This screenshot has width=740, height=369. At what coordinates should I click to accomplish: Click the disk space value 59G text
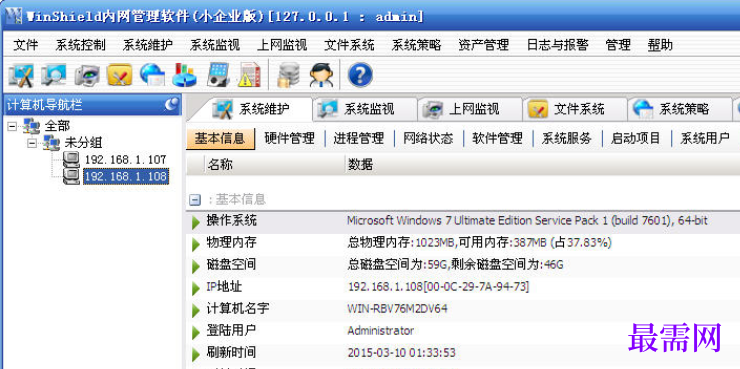[x=455, y=265]
